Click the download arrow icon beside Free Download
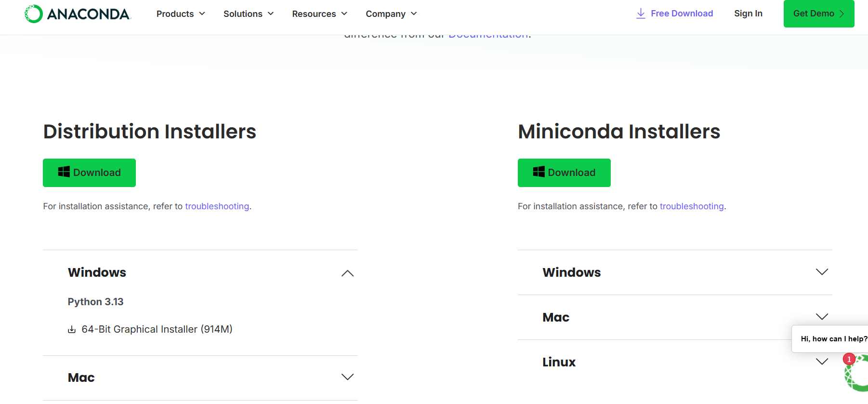Viewport: 868px width, 404px height. [x=641, y=13]
